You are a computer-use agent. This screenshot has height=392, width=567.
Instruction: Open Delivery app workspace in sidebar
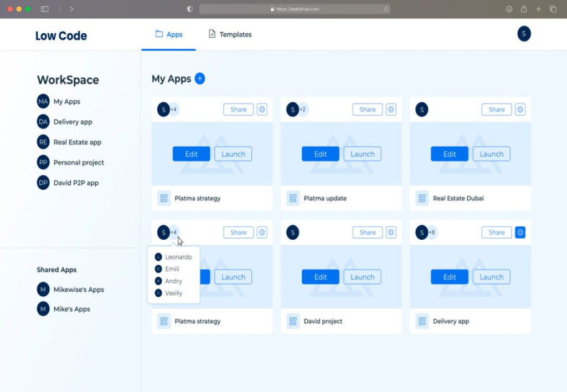[x=73, y=122]
